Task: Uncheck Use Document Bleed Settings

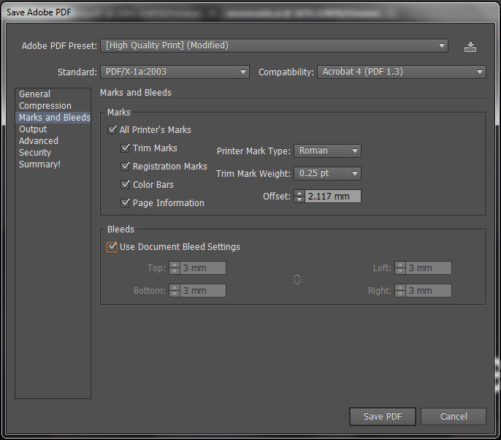Action: point(112,247)
